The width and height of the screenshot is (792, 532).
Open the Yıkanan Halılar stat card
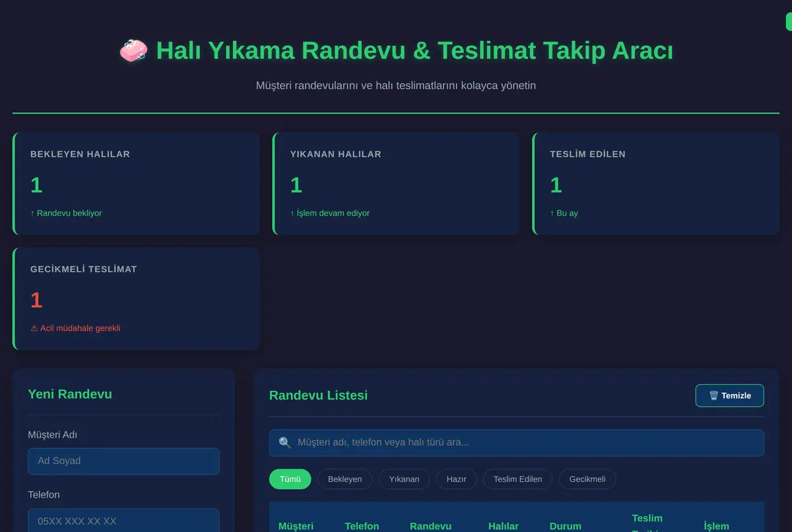pyautogui.click(x=396, y=183)
